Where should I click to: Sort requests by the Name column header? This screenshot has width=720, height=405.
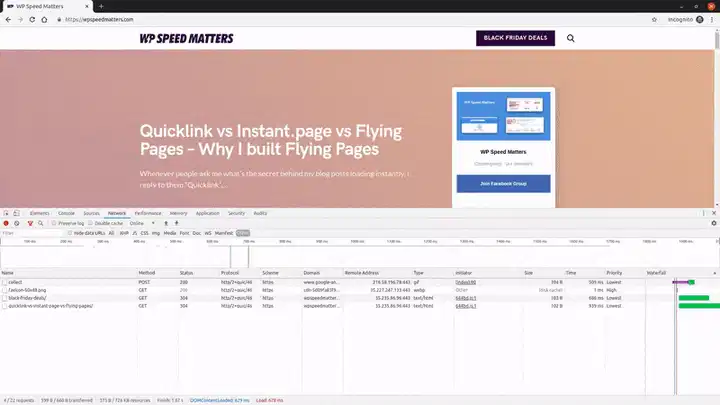[69, 273]
